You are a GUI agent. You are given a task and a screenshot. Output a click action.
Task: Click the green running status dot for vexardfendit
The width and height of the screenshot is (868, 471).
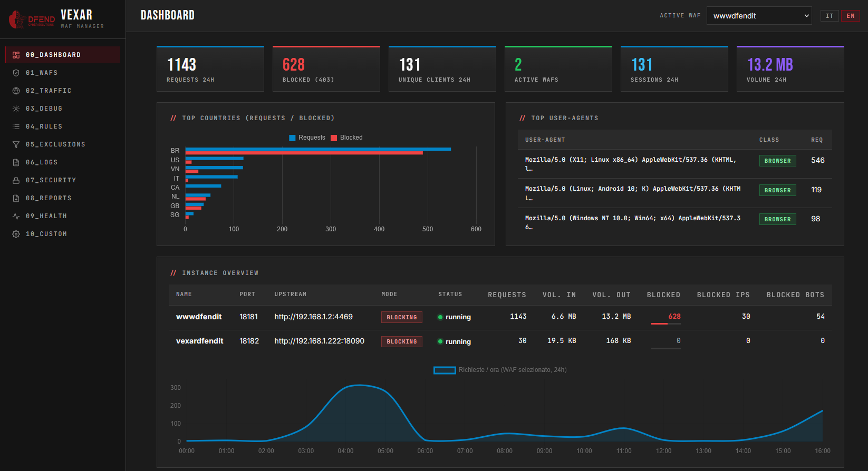[440, 341]
